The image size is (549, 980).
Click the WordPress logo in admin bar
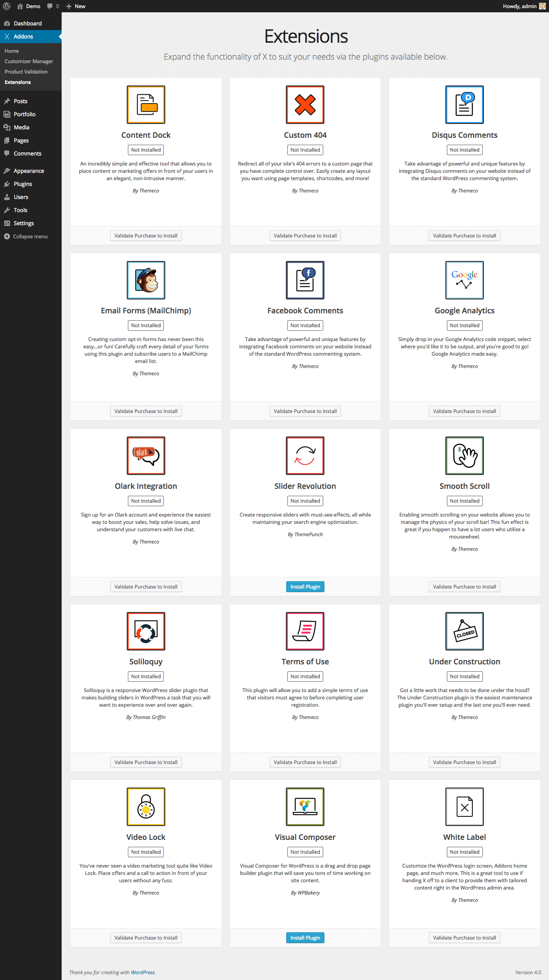coord(7,6)
